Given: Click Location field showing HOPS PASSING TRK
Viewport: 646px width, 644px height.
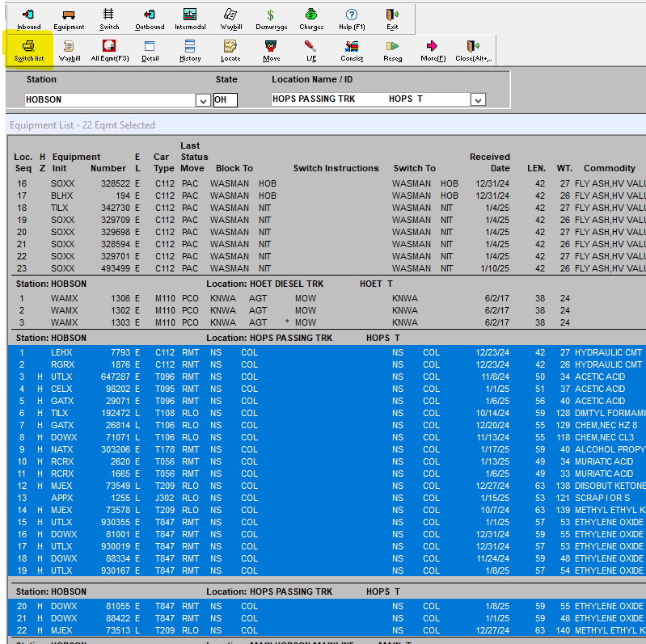Looking at the screenshot, I should pos(370,99).
